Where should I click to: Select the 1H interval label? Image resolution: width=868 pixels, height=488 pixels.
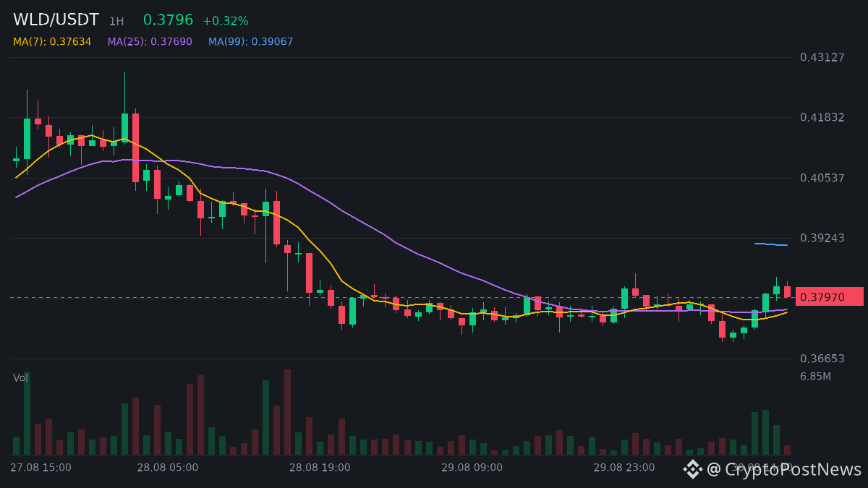point(116,22)
